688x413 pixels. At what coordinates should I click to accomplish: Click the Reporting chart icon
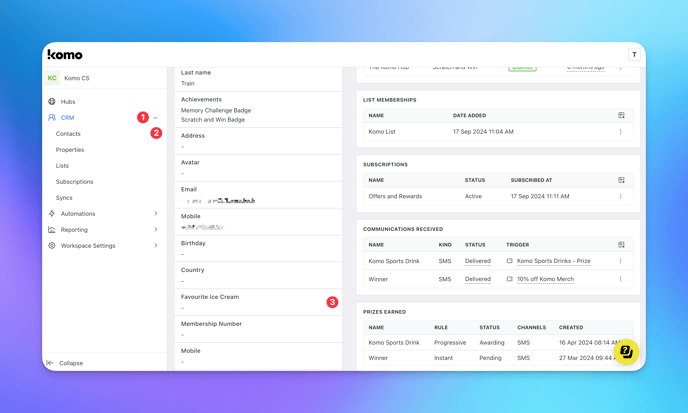(52, 230)
